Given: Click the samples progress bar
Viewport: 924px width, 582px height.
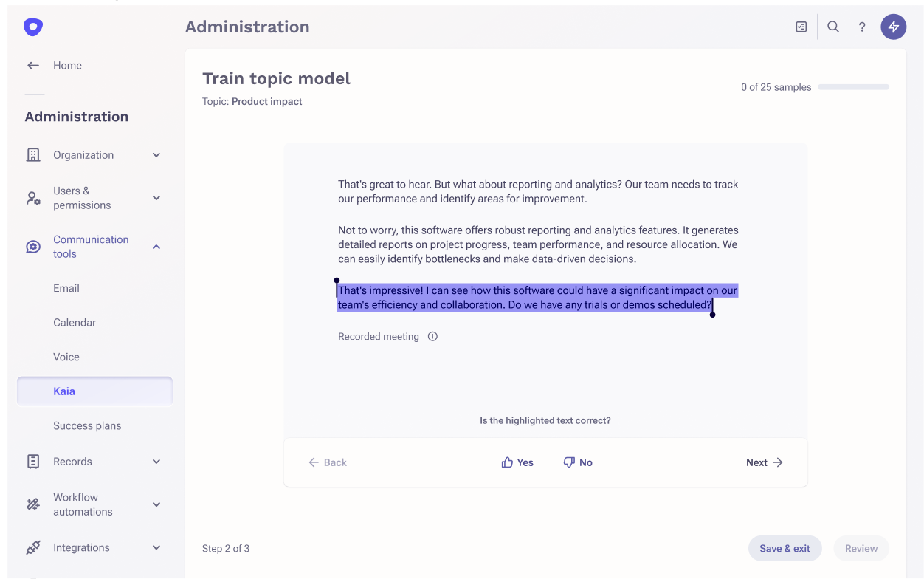Looking at the screenshot, I should tap(853, 86).
